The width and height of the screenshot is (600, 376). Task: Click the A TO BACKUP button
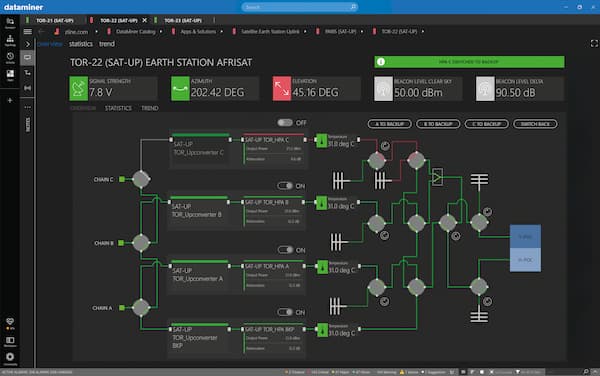(x=390, y=124)
